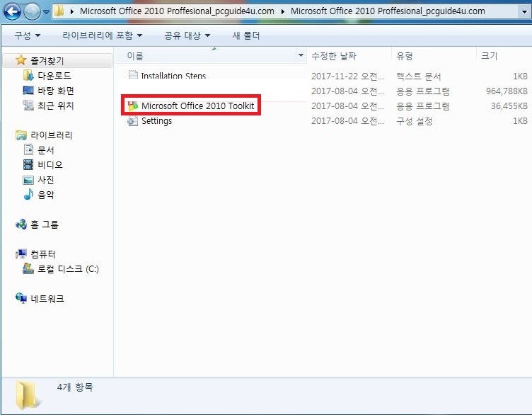Screen dimensions: 532x415
Task: Select 즐겨찾기 in the navigation pane
Action: click(47, 61)
